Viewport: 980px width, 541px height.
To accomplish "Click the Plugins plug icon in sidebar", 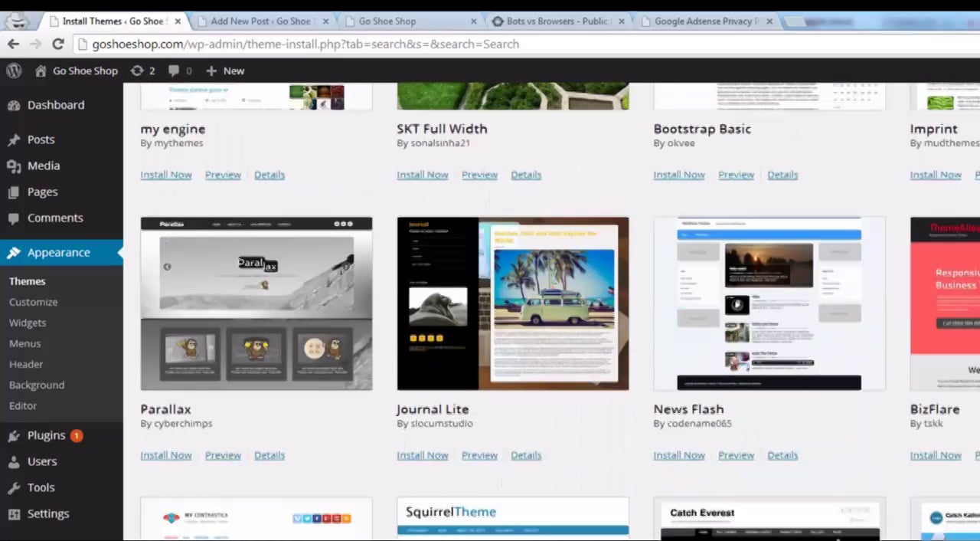I will click(14, 435).
